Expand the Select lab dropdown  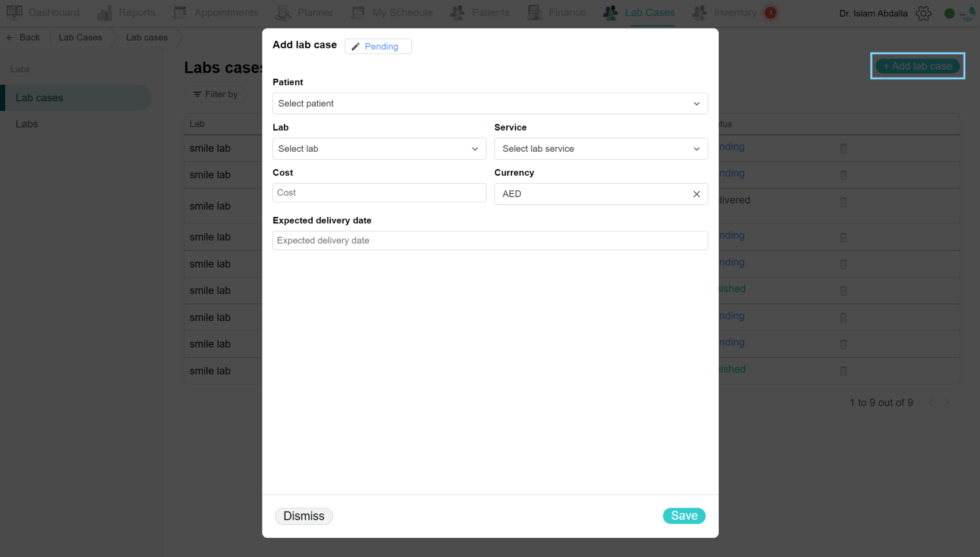click(x=379, y=149)
